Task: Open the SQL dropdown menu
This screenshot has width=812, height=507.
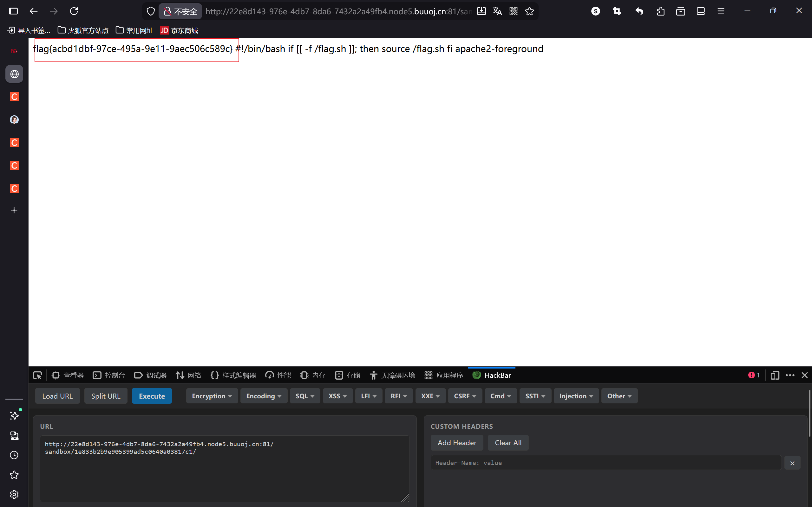Action: [x=305, y=396]
